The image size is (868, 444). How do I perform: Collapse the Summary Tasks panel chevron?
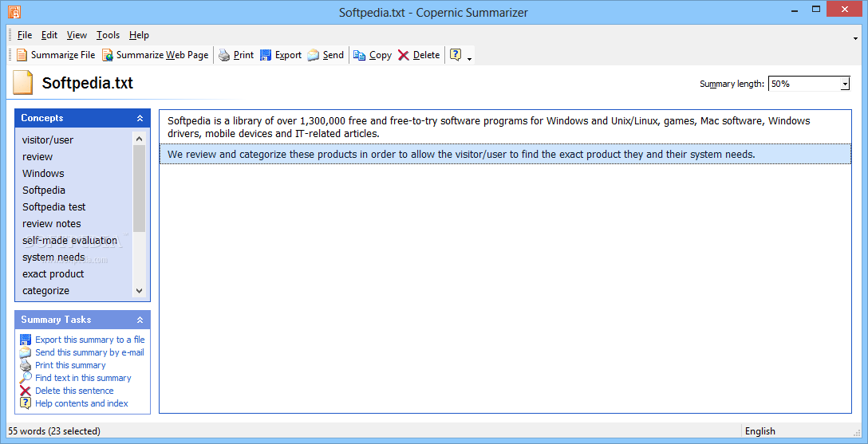click(x=140, y=320)
